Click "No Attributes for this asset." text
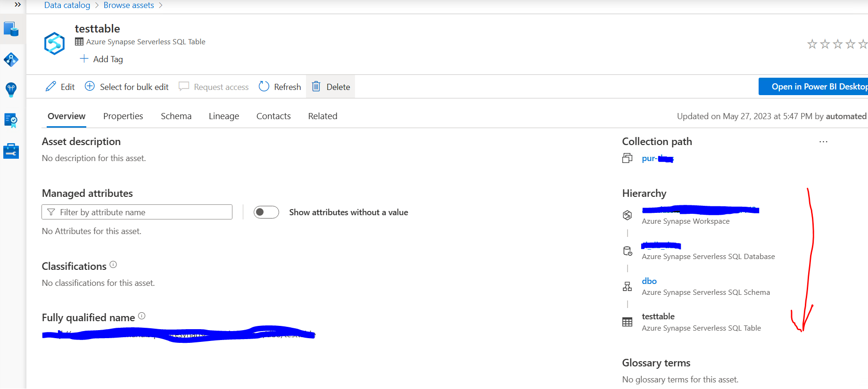 coord(91,231)
